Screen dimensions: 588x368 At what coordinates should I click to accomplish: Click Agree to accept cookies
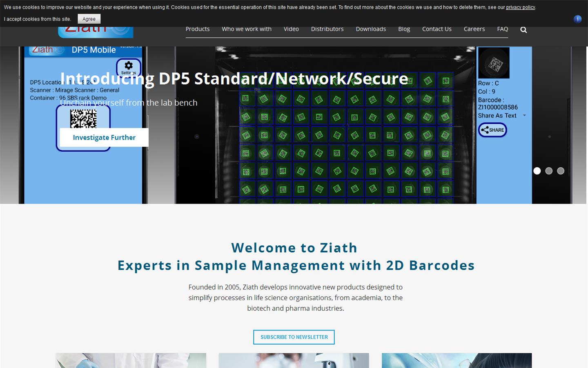tap(89, 19)
